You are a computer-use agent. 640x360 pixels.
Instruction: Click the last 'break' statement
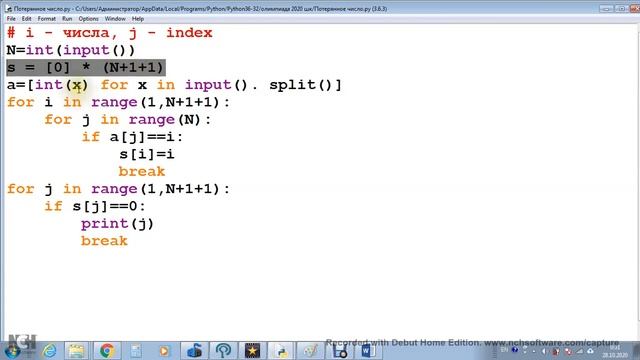pos(104,241)
